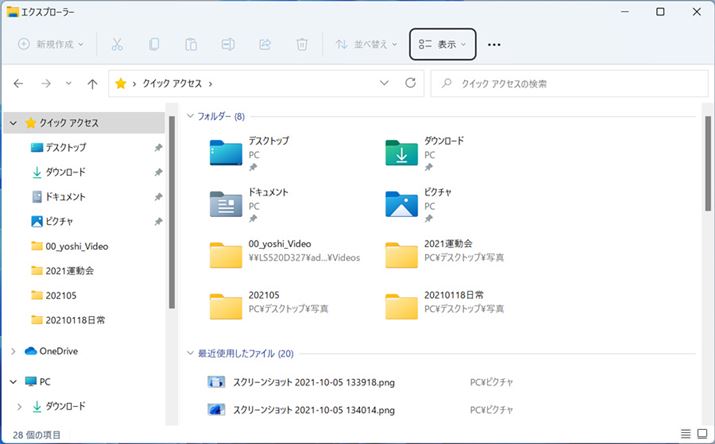Image resolution: width=715 pixels, height=444 pixels.
Task: Go up one folder level arrow
Action: pos(92,84)
